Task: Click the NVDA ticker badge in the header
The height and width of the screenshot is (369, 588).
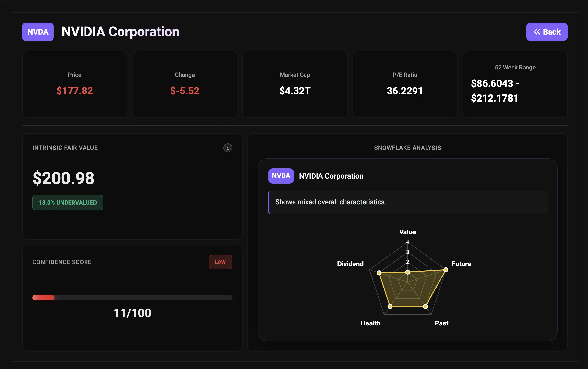Action: tap(37, 32)
